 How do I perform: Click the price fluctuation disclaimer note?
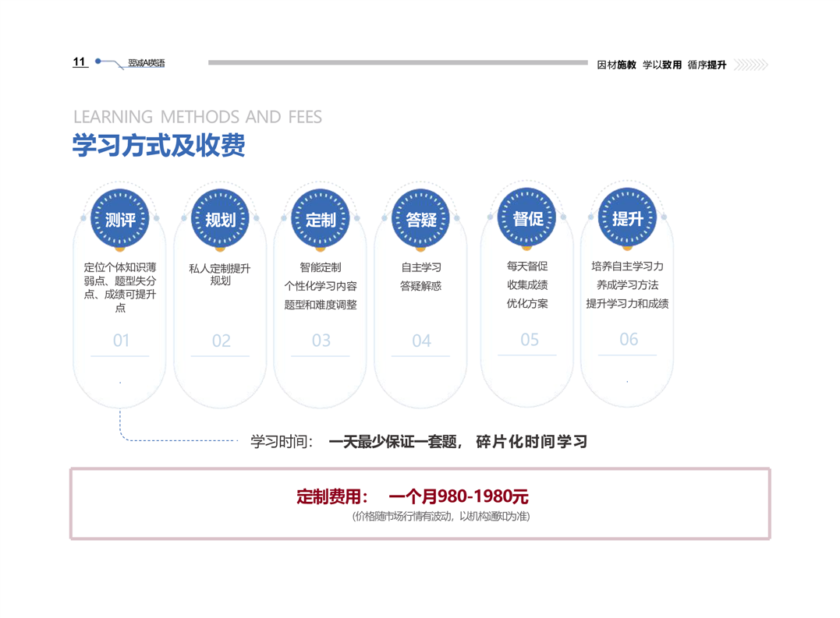[441, 517]
